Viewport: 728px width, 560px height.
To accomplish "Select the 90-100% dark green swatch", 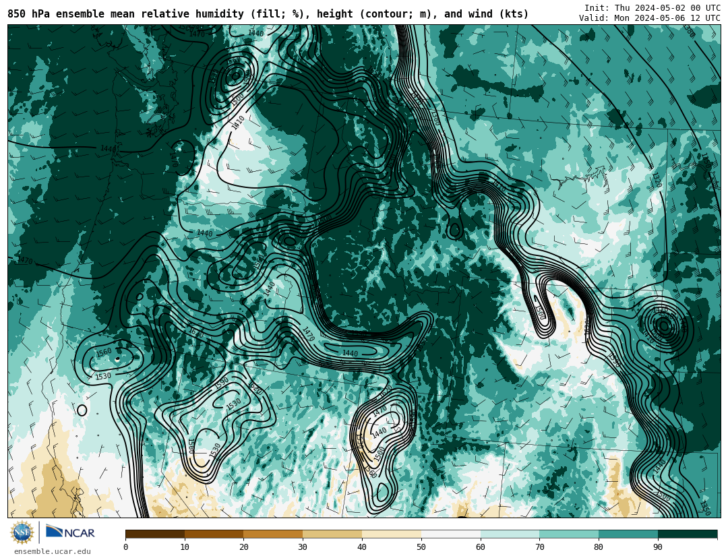I will point(688,534).
